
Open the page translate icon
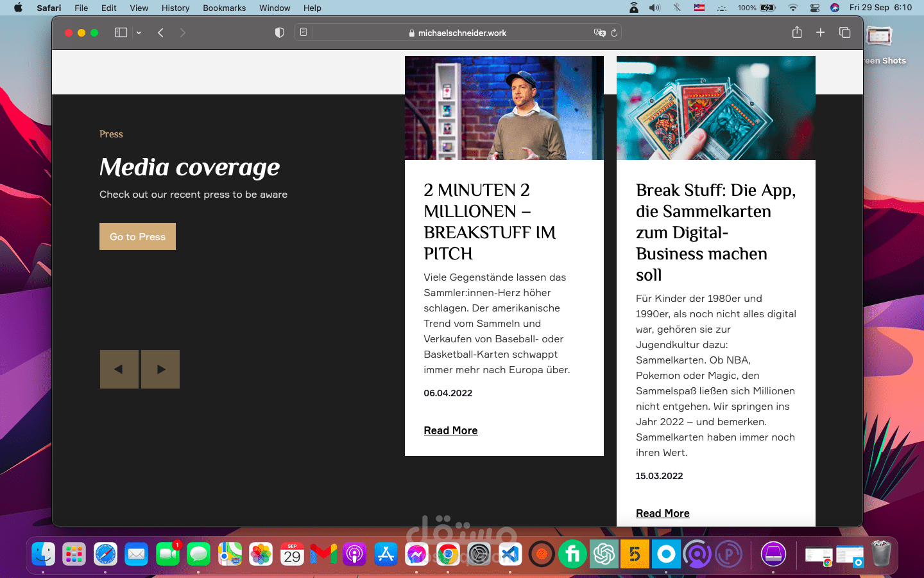pos(599,33)
